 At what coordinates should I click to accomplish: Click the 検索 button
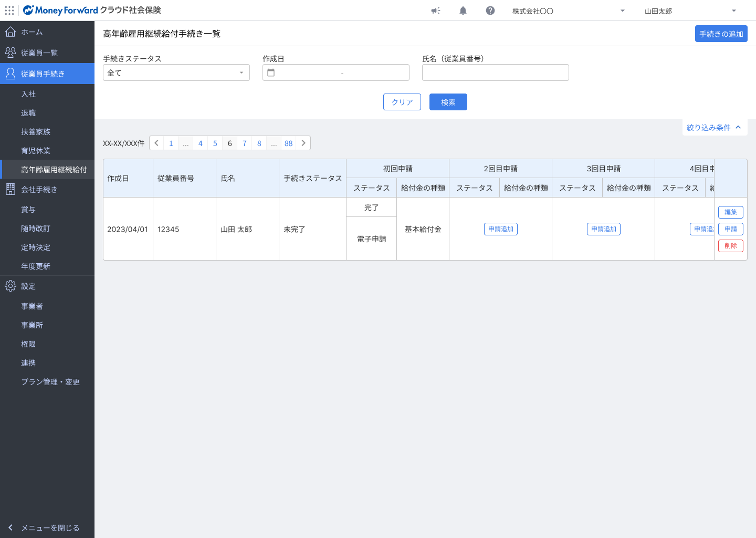pos(448,102)
